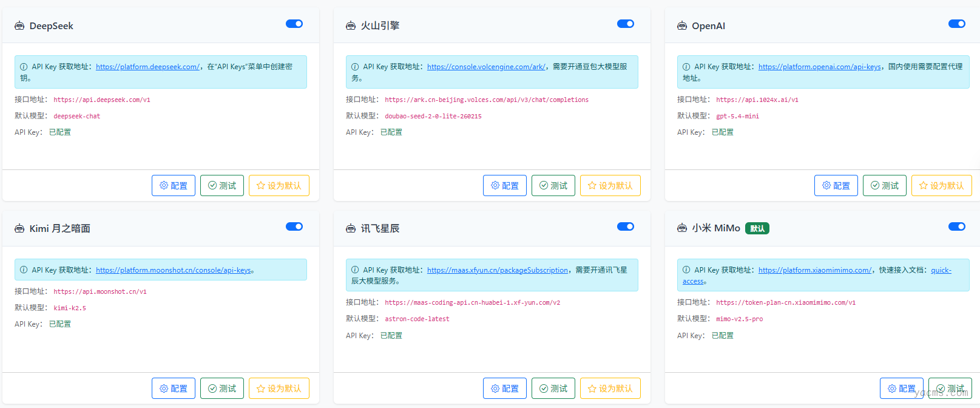Viewport: 980px width, 408px height.
Task: Click the robot icon beside OpenAI
Action: [682, 25]
